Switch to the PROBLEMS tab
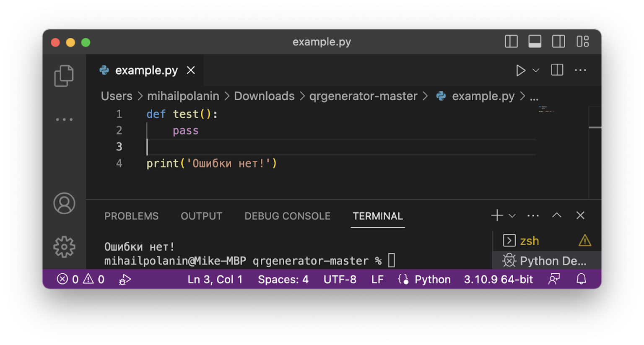This screenshot has height=345, width=644. (x=131, y=216)
